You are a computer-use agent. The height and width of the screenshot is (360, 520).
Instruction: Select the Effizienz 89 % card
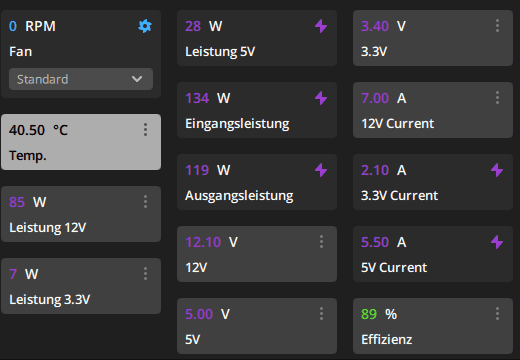433,326
